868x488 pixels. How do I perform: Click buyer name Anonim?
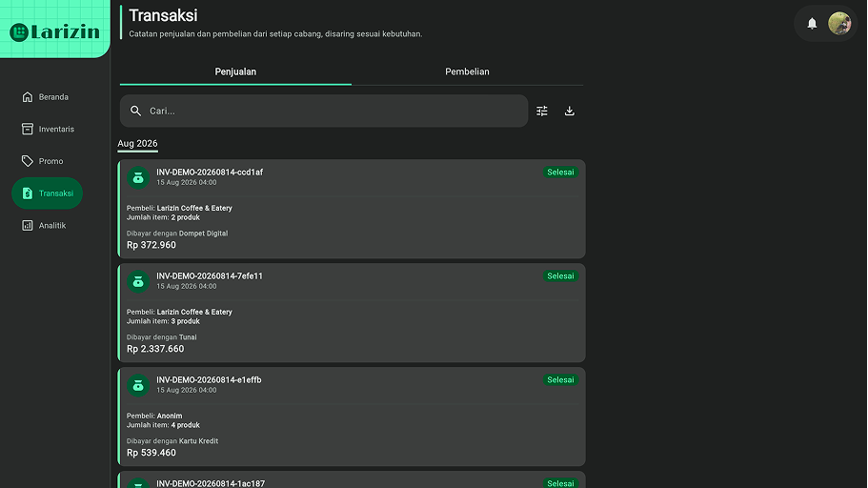pyautogui.click(x=170, y=416)
